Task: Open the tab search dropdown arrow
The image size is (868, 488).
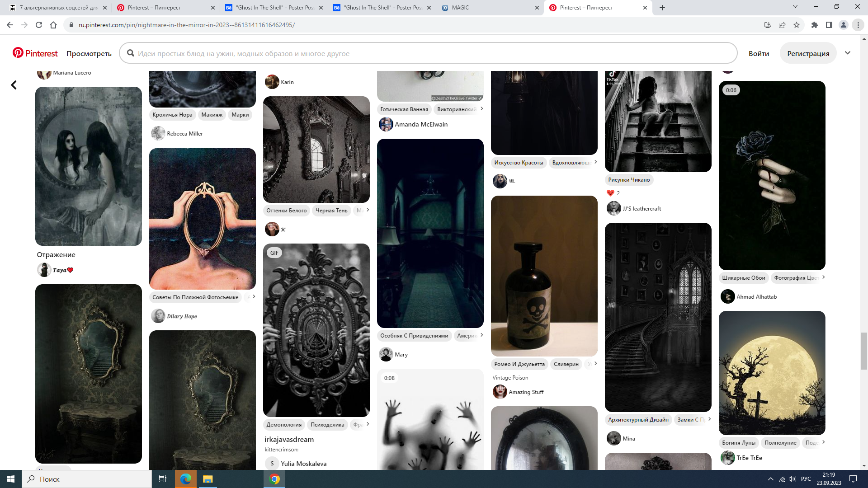Action: click(x=795, y=7)
